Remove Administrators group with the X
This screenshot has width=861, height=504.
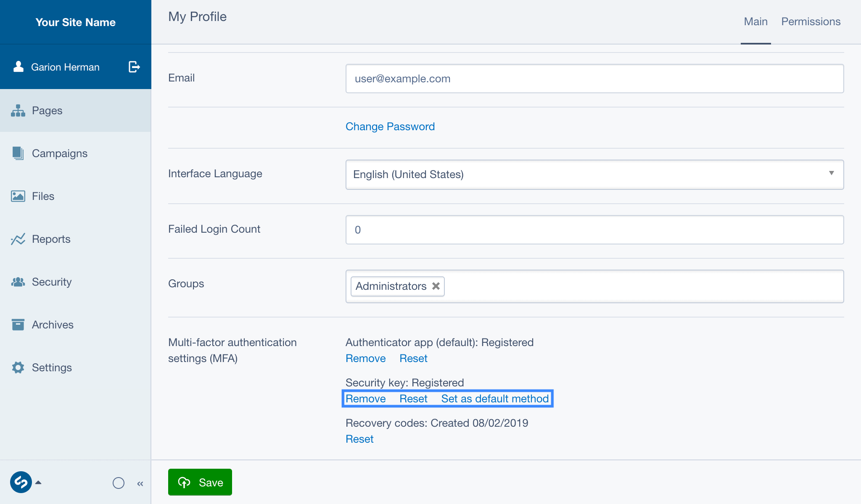point(436,286)
